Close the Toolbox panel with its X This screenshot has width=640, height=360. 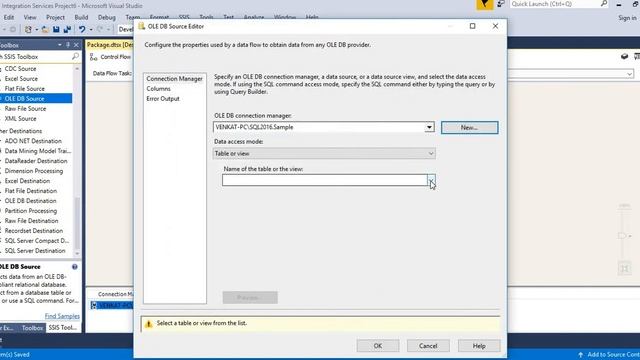click(76, 45)
